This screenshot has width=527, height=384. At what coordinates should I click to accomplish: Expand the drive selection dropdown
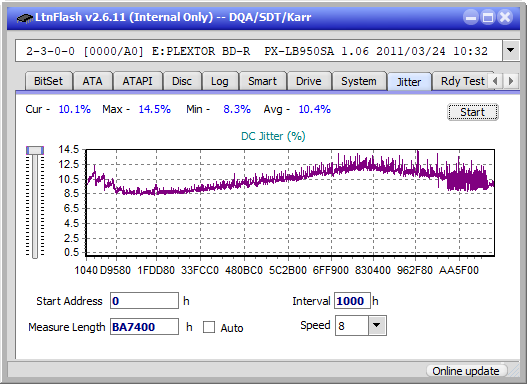(511, 50)
